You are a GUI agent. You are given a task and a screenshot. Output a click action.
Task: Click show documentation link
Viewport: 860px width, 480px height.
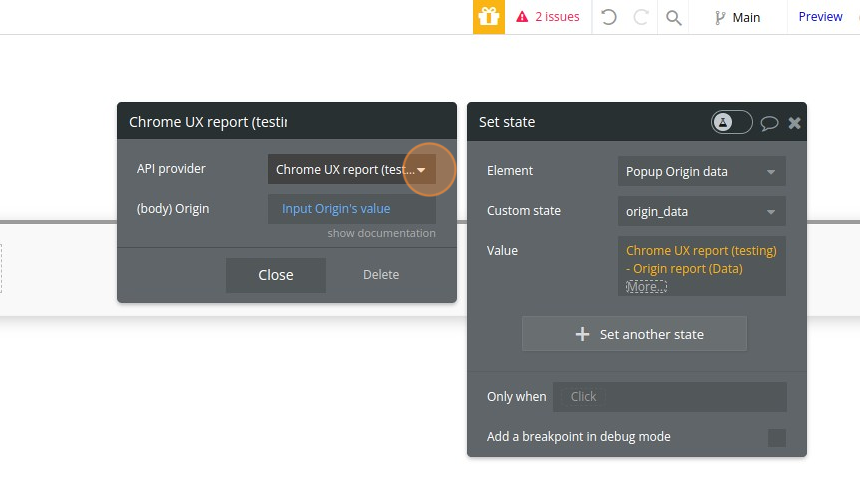[x=381, y=233]
